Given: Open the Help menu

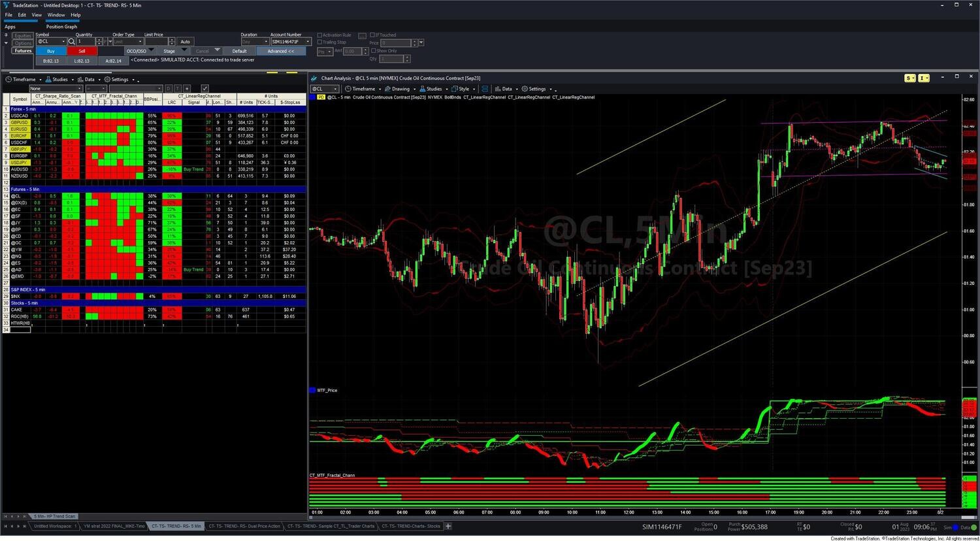Looking at the screenshot, I should pyautogui.click(x=76, y=14).
